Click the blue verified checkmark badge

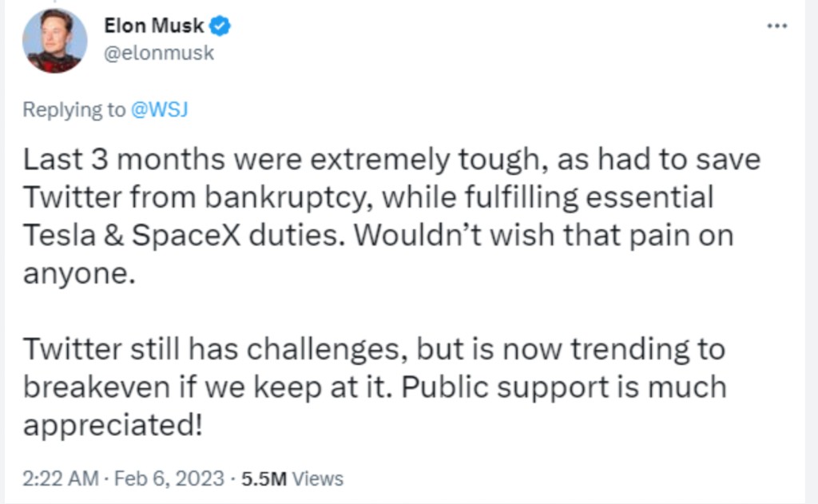pos(220,26)
